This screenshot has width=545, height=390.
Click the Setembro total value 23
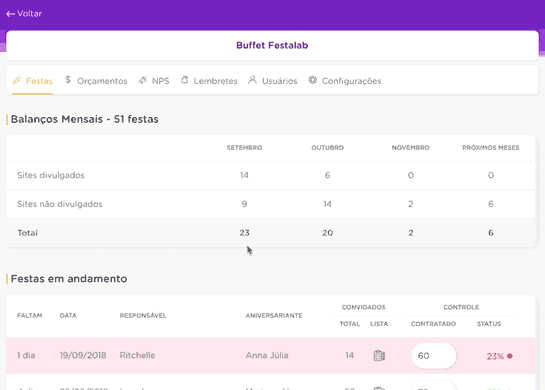[244, 233]
